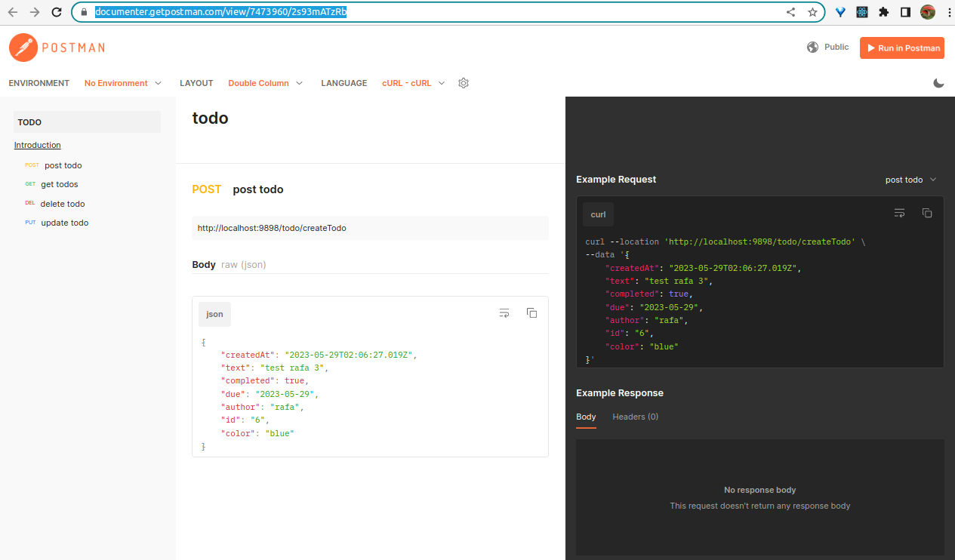
Task: Open the No Environment dropdown
Action: coord(123,83)
